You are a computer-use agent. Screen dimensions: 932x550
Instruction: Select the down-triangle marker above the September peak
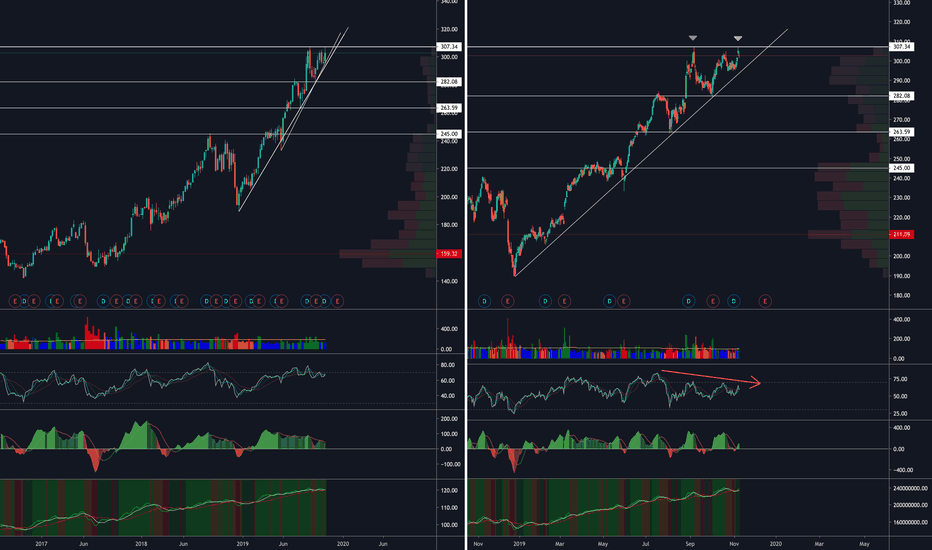coord(693,38)
